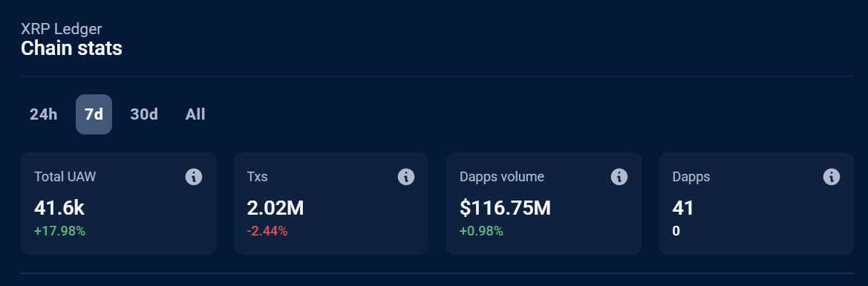The height and width of the screenshot is (286, 868).
Task: Switch to the 24h time range
Action: pos(44,114)
